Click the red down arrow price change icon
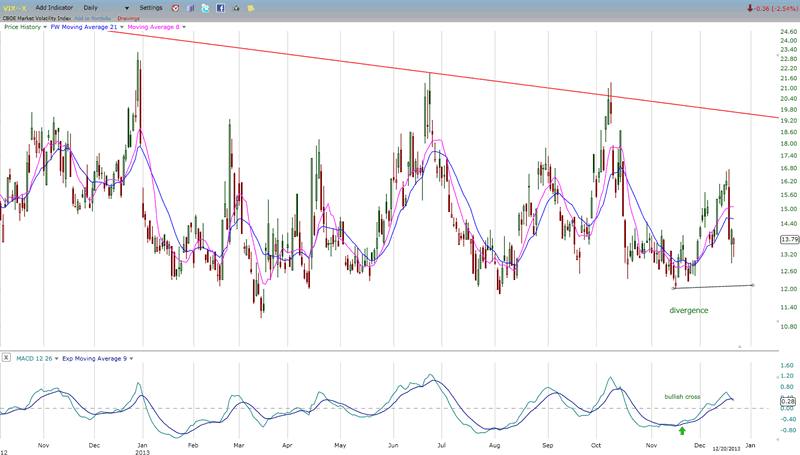The width and height of the screenshot is (800, 455). [749, 7]
